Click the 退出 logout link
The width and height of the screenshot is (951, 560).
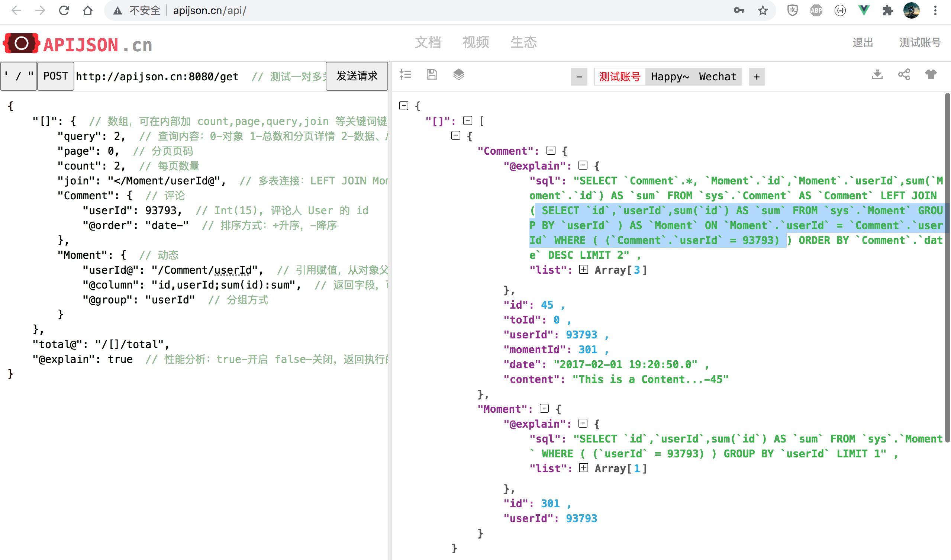[863, 43]
